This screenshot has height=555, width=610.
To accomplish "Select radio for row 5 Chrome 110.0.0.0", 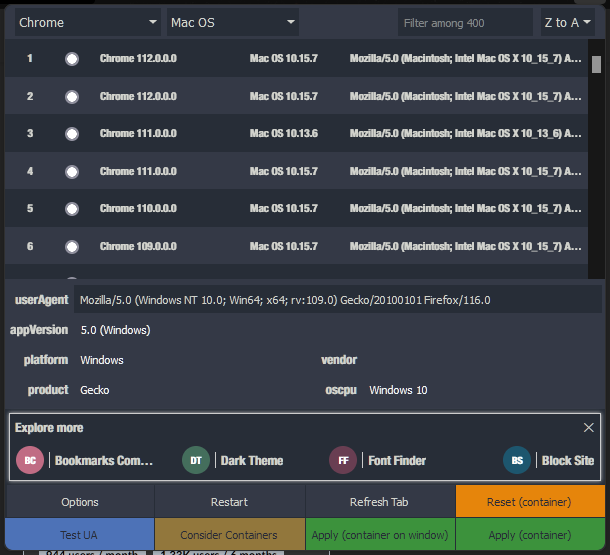I will (72, 209).
